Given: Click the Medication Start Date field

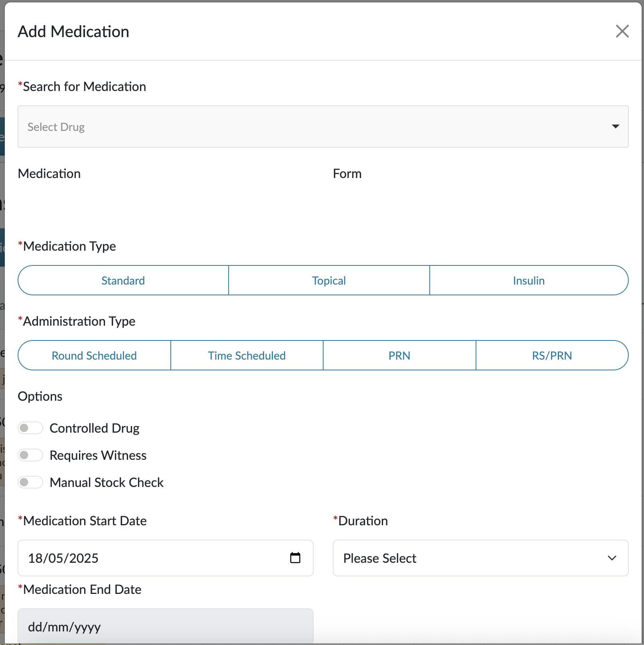Looking at the screenshot, I should (152, 558).
